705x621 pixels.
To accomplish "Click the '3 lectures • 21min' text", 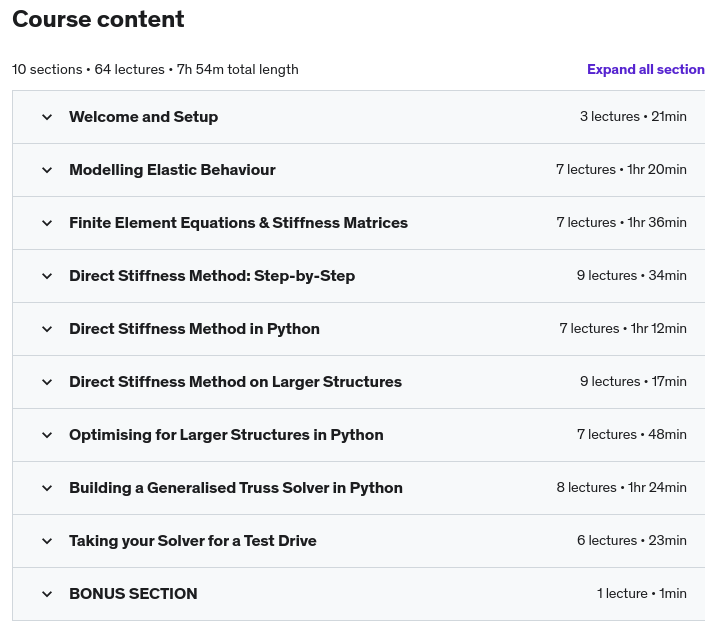I will pos(633,116).
